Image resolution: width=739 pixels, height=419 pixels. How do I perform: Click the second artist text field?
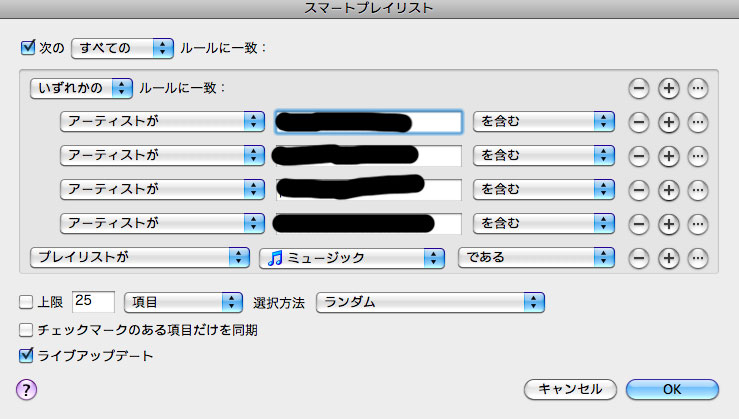pos(369,156)
